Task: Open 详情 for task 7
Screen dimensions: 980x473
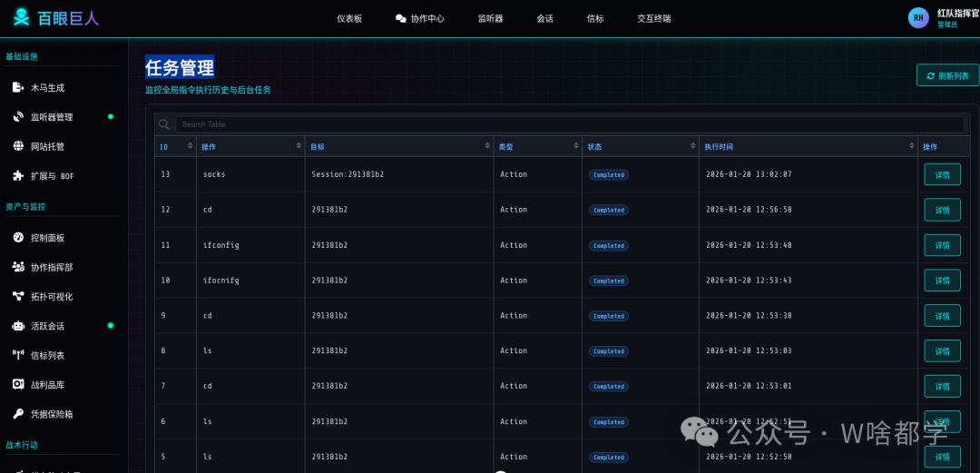Action: pyautogui.click(x=943, y=386)
